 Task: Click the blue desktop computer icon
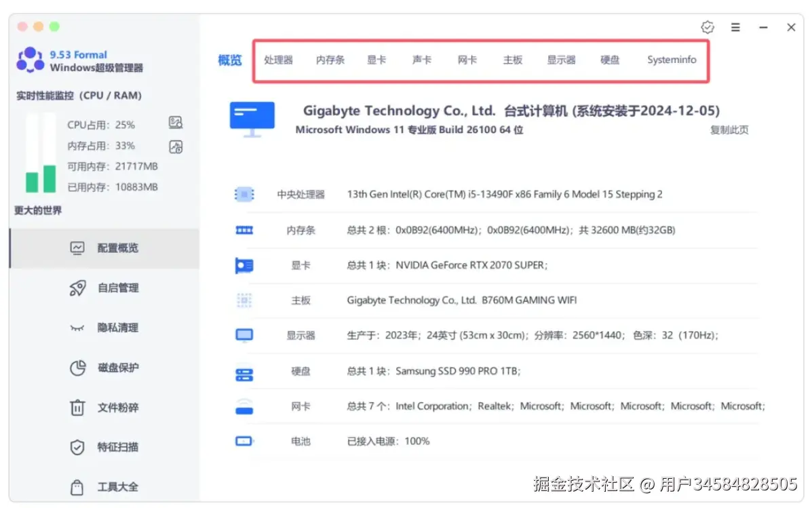point(252,119)
